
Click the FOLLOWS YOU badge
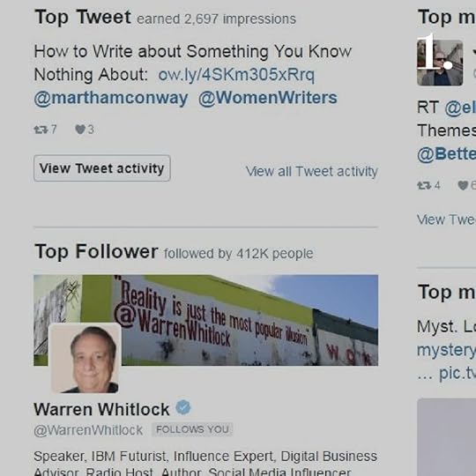(x=192, y=429)
